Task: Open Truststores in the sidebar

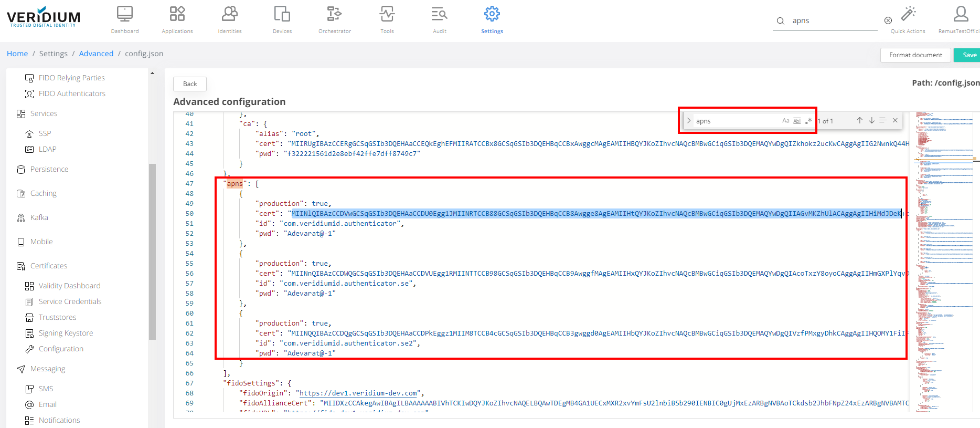Action: tap(57, 317)
